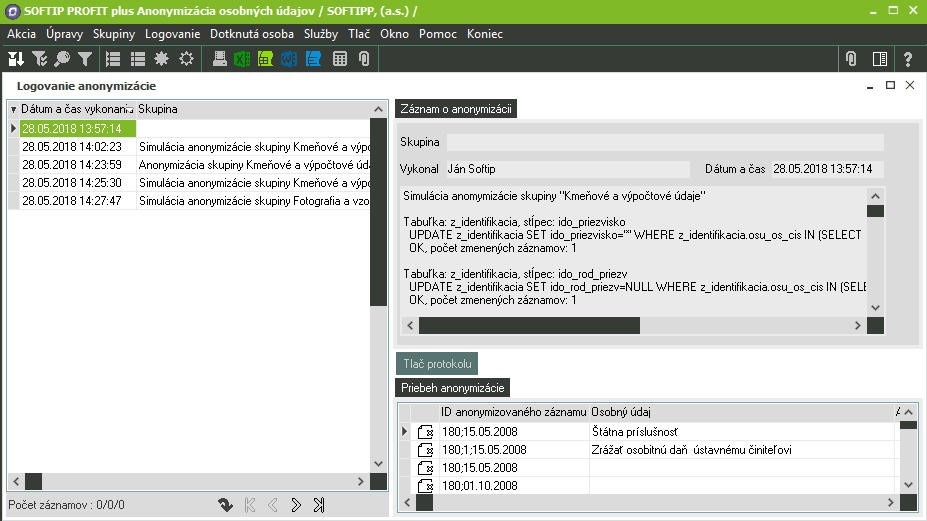Viewport: 927px width, 521px height.
Task: Open the Dotknutá osoba menu
Action: point(252,34)
